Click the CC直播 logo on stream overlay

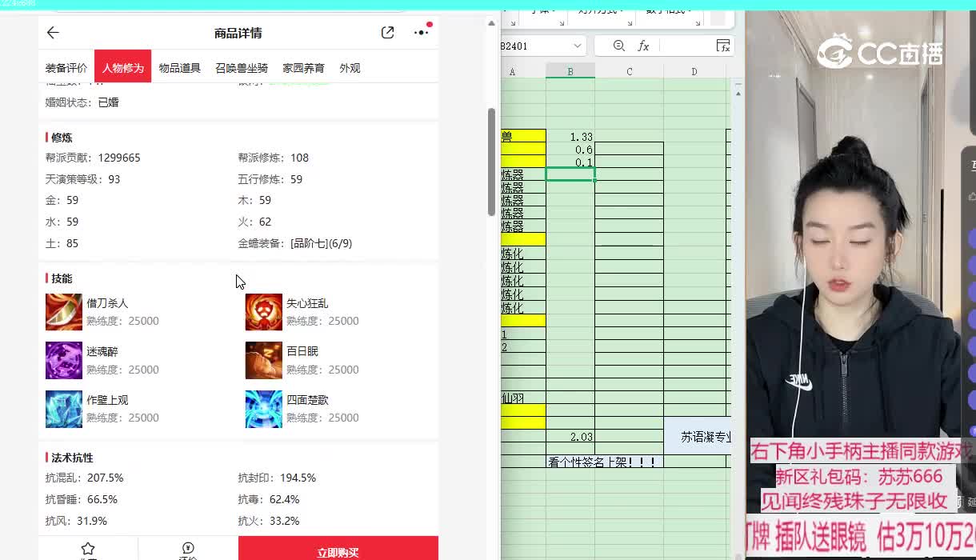(x=880, y=52)
